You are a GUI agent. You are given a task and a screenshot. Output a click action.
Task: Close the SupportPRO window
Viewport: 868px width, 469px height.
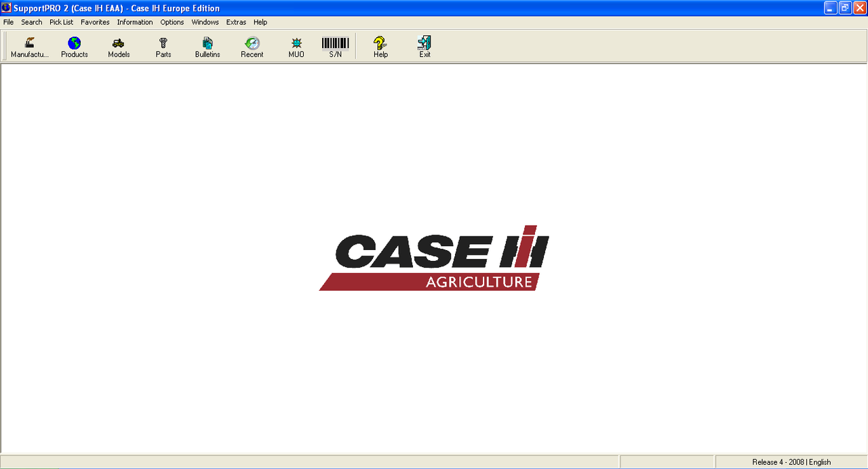860,8
